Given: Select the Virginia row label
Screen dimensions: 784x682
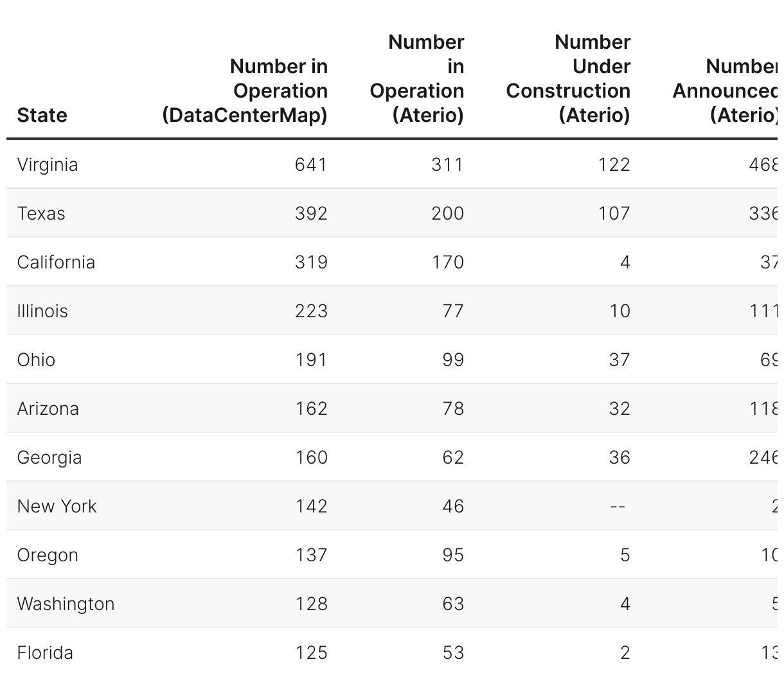Looking at the screenshot, I should [x=48, y=164].
